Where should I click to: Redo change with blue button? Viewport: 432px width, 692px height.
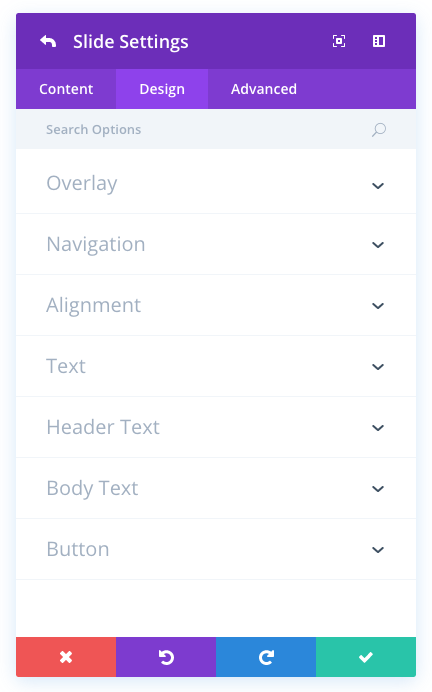pos(266,657)
